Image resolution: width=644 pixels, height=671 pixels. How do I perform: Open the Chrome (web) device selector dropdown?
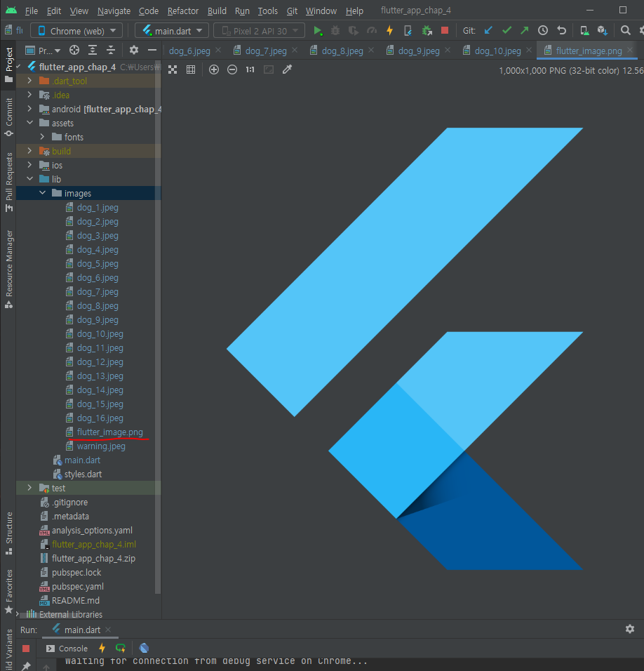(x=77, y=31)
